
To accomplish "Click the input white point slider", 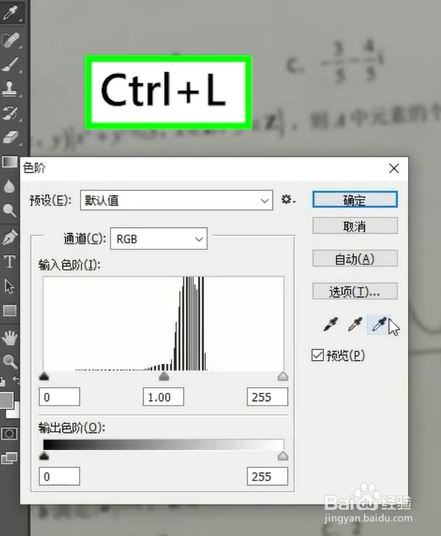I will pyautogui.click(x=283, y=376).
